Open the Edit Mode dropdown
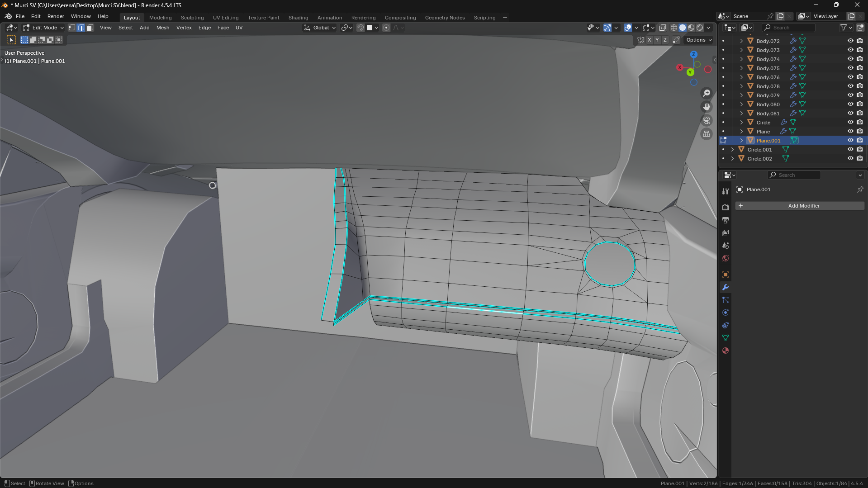868x488 pixels. (44, 28)
